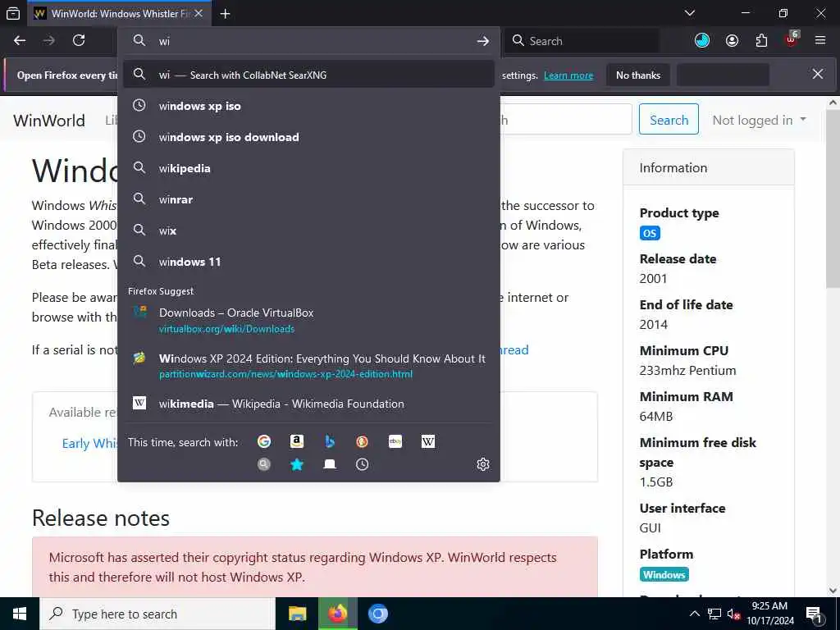Image resolution: width=840 pixels, height=630 pixels.
Task: Select the 'windows xp iso' history suggestion
Action: tap(308, 106)
